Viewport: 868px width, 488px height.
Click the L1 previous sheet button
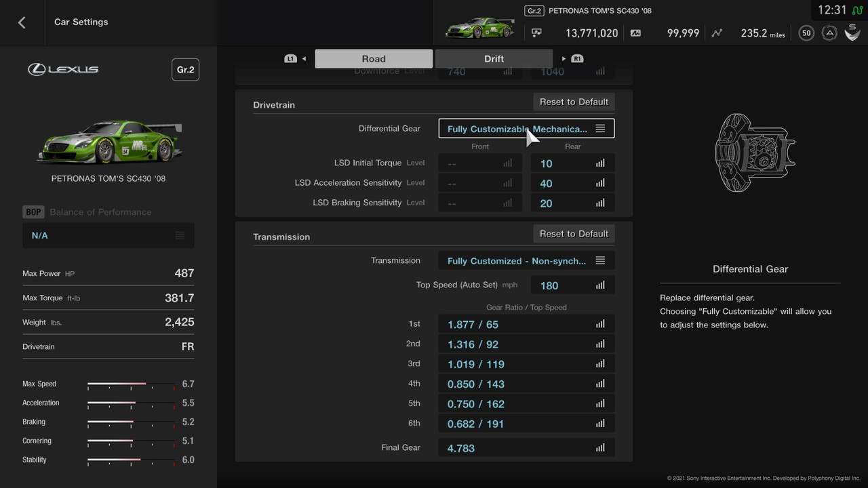[290, 59]
